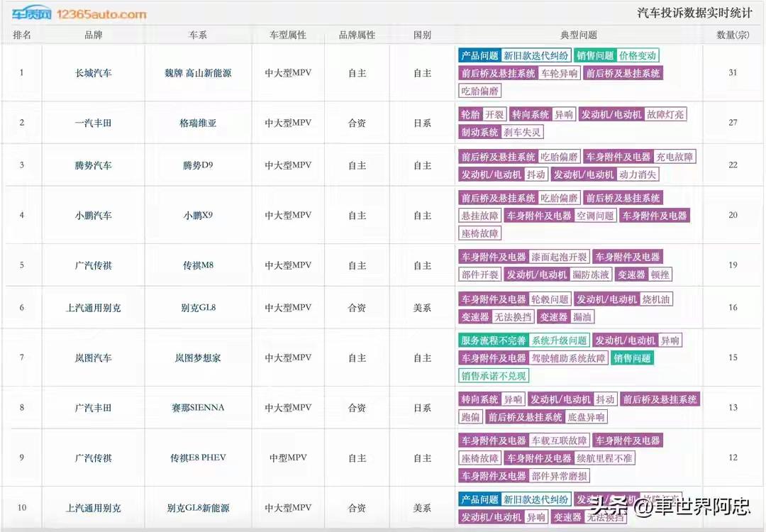Select the 漆面起泡开裂 tag
The width and height of the screenshot is (766, 532).
(x=560, y=257)
